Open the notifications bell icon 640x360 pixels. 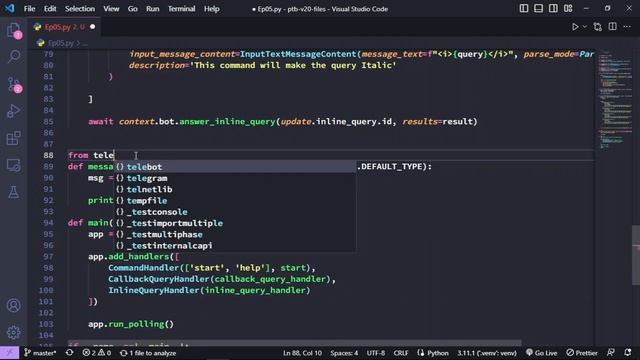pyautogui.click(x=628, y=353)
